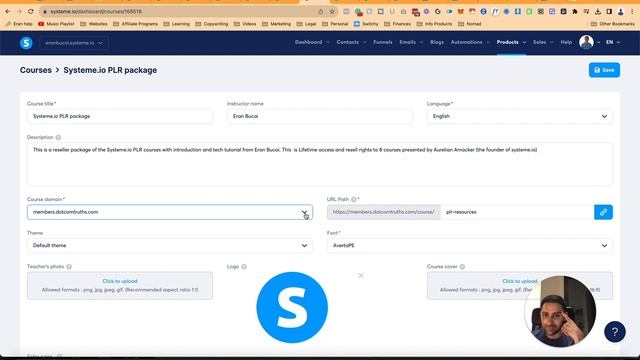This screenshot has height=360, width=640.
Task: Open the Marketing bookmarks folder
Action: click(x=276, y=24)
